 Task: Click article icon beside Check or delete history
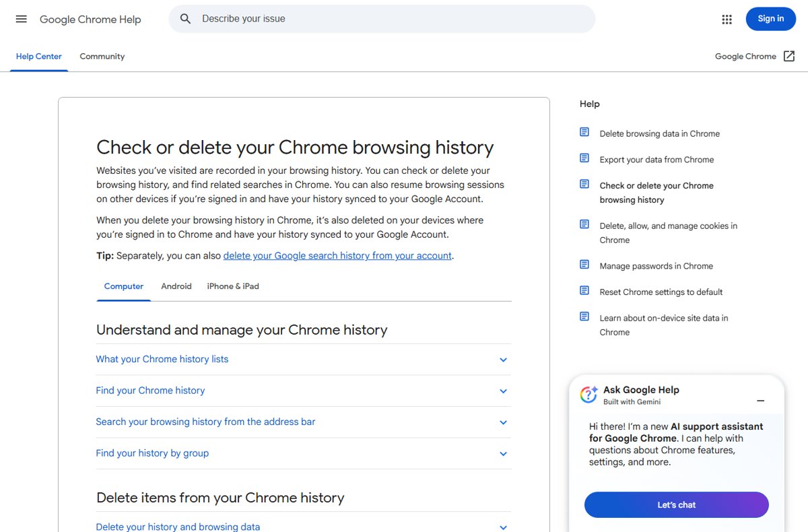tap(584, 184)
